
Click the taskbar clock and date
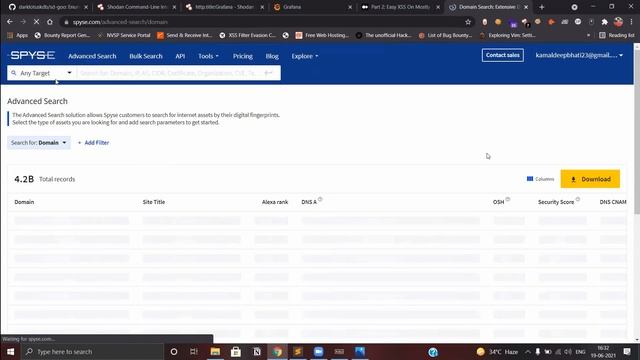603,352
